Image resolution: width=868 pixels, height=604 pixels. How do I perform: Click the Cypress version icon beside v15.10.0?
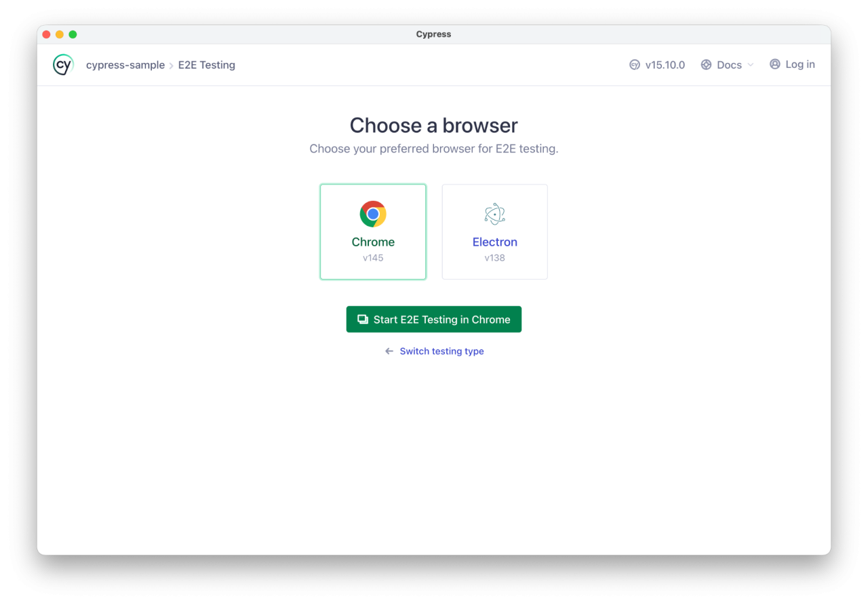[x=635, y=65]
